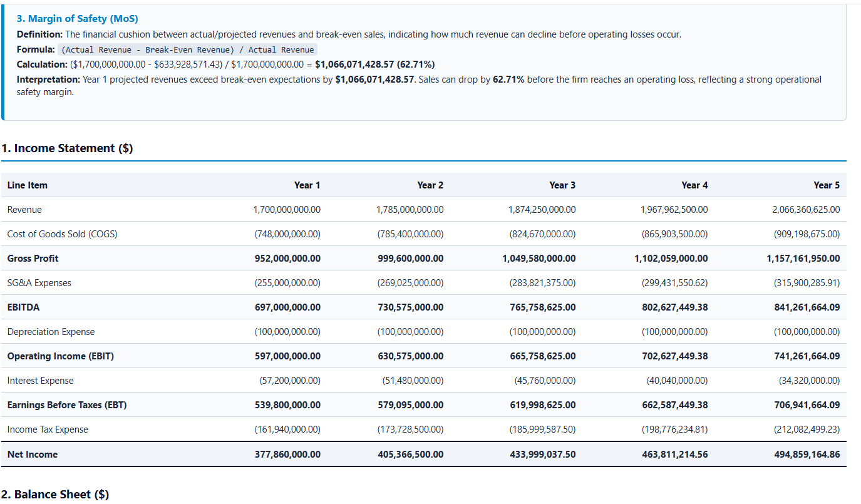The width and height of the screenshot is (861, 504).
Task: Click the '1. Income Statement ($)' heading
Action: click(67, 148)
